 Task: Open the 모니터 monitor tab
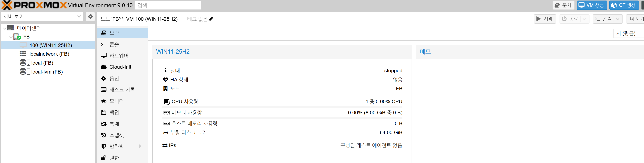tap(122, 101)
